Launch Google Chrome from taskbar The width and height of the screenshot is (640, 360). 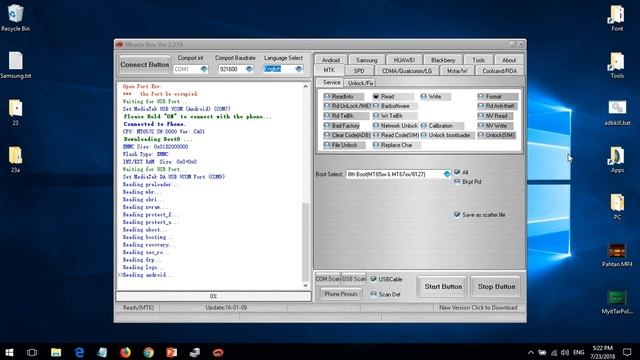[x=149, y=352]
